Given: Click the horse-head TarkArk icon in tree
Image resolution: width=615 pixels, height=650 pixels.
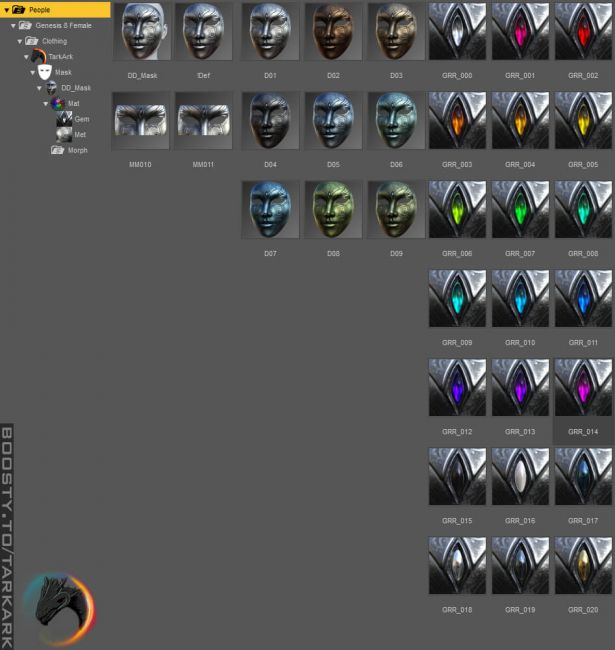Looking at the screenshot, I should tap(38, 57).
